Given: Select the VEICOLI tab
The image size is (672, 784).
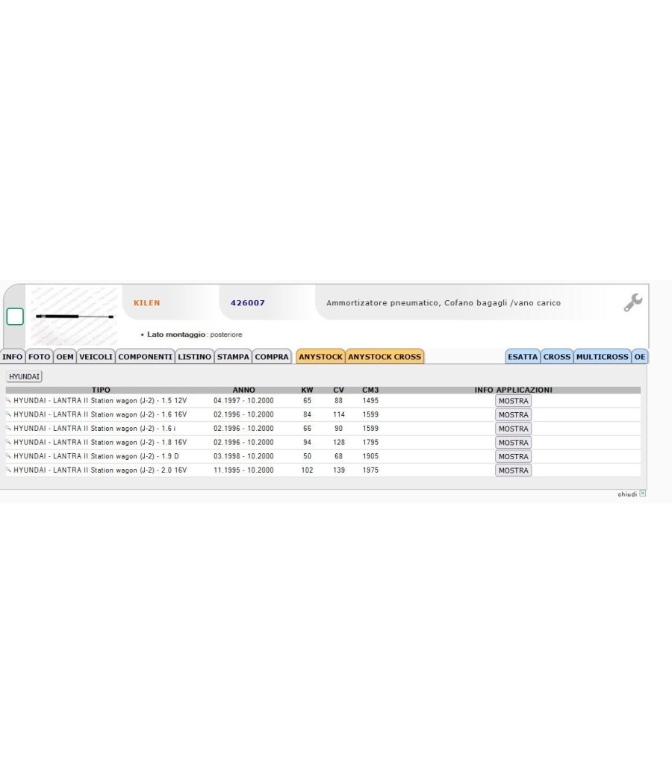Looking at the screenshot, I should 96,356.
